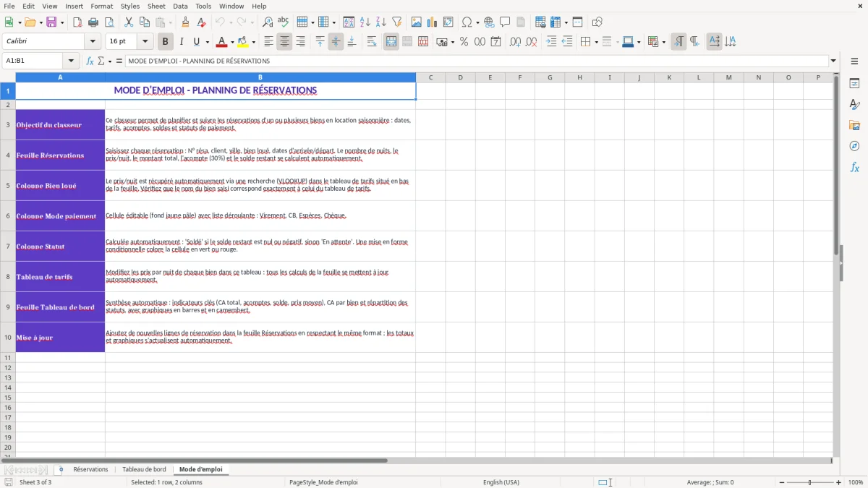Expand the formula bar
This screenshot has width=868, height=488.
[834, 61]
